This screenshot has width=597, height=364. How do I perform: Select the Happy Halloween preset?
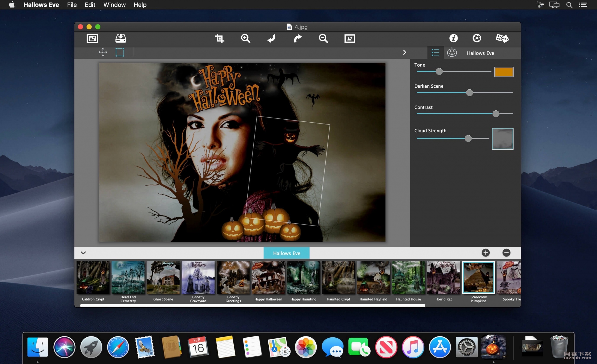pos(268,278)
